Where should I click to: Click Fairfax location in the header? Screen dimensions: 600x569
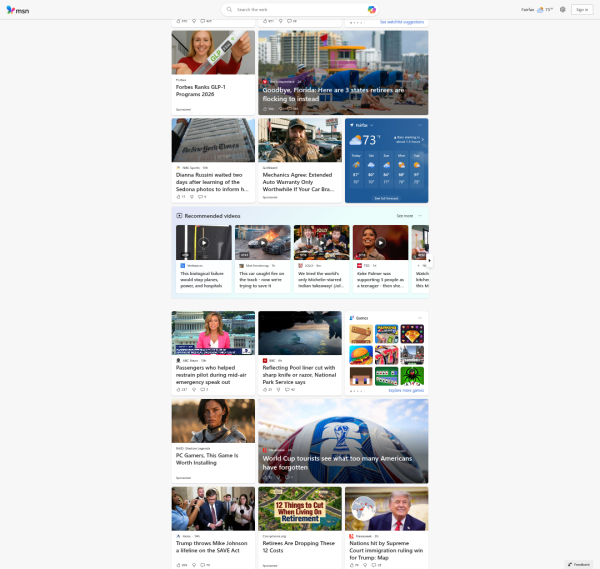pos(527,10)
